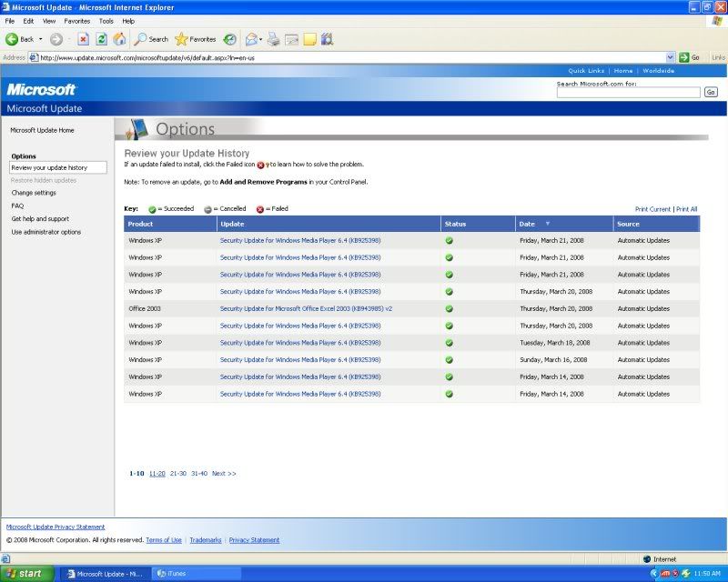
Task: Click the Research toolbar icon
Action: click(328, 39)
